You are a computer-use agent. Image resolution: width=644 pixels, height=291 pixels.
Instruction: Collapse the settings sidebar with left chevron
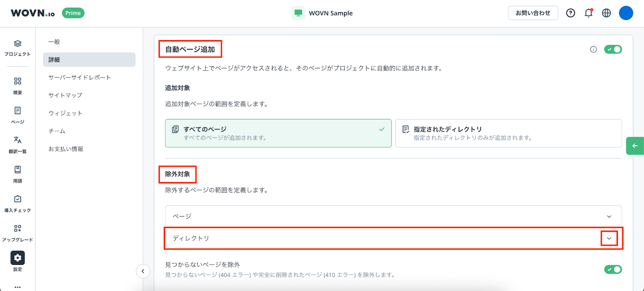point(143,271)
